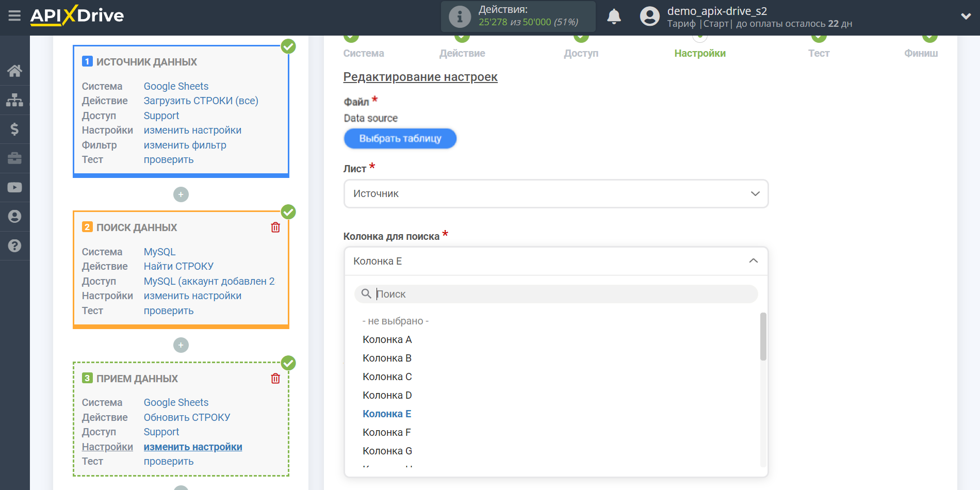Select Колонка G option
Viewport: 980px width, 490px height.
coord(387,451)
